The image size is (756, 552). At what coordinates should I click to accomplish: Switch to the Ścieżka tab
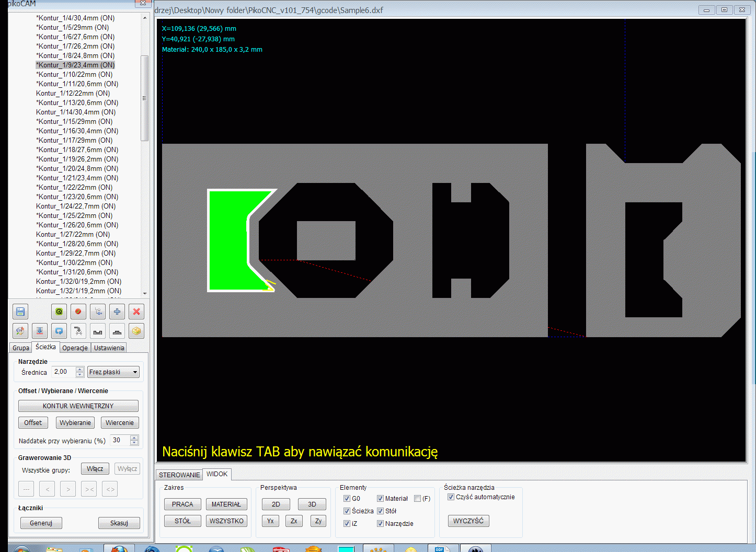(x=46, y=347)
